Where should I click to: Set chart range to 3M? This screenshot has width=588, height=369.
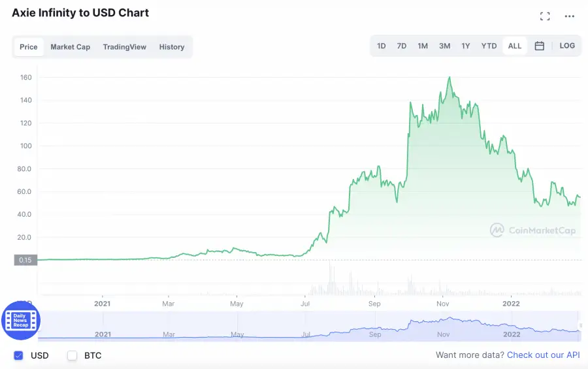tap(444, 46)
